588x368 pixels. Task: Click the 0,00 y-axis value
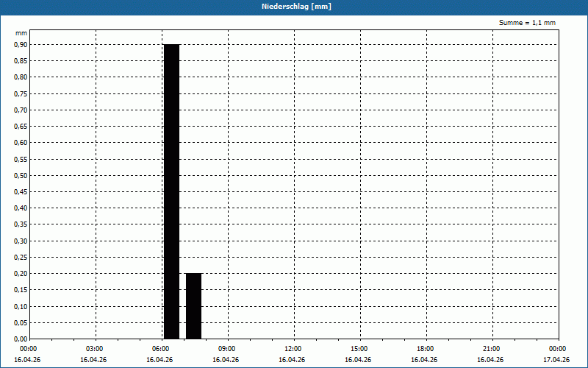[21, 339]
